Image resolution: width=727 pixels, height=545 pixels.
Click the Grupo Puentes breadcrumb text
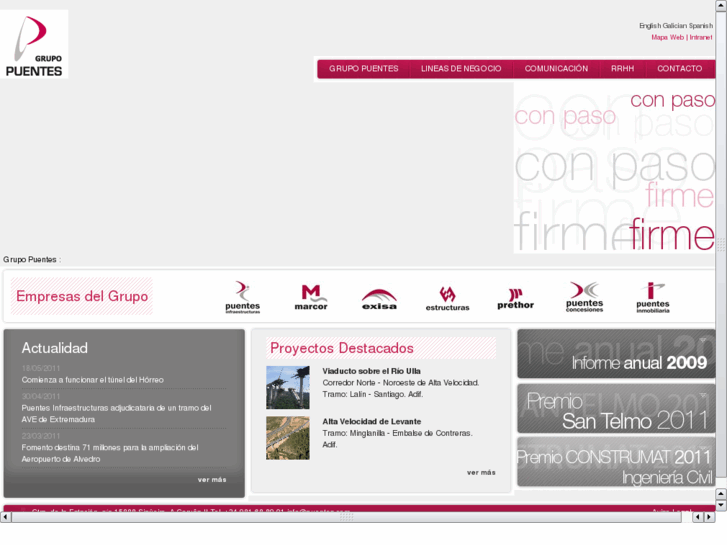pos(30,260)
